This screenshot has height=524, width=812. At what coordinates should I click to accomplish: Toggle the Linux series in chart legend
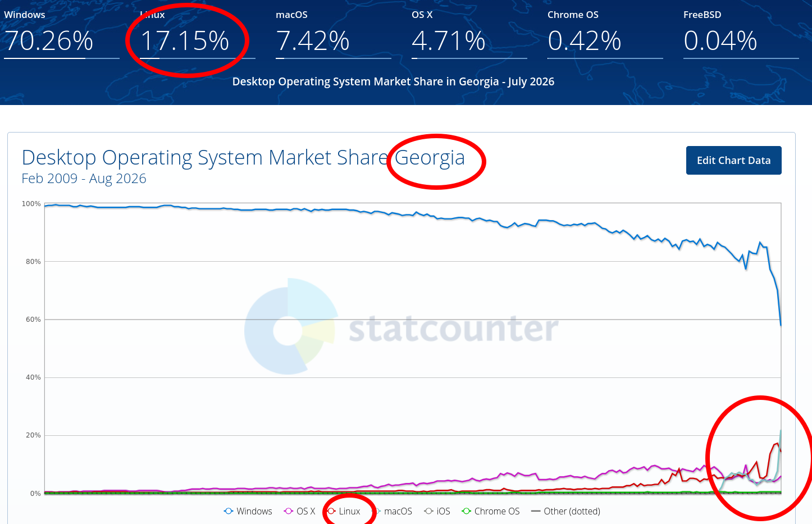tap(344, 511)
